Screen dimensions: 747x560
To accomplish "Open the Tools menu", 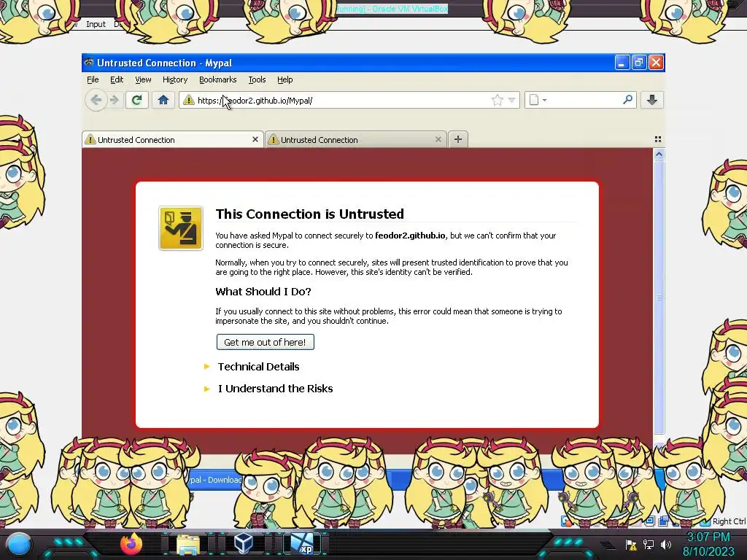I will pos(257,79).
